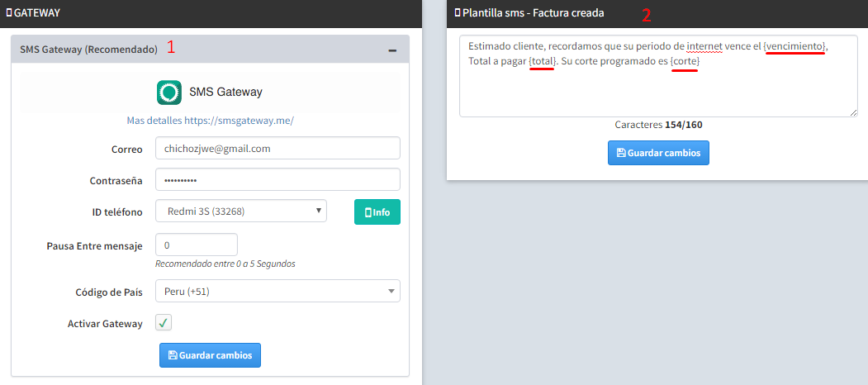Image resolution: width=868 pixels, height=385 pixels.
Task: Click the mobile icon beside GATEWAY heading
Action: click(x=8, y=13)
